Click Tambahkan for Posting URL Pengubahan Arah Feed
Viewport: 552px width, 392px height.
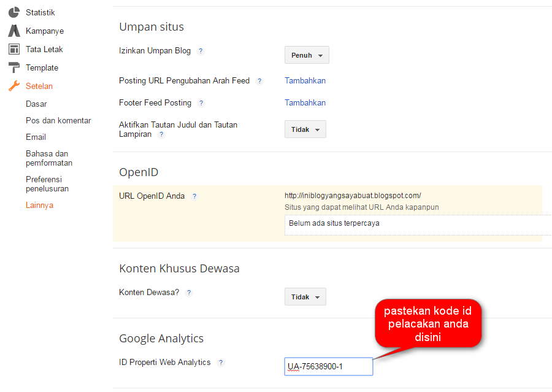[x=305, y=80]
